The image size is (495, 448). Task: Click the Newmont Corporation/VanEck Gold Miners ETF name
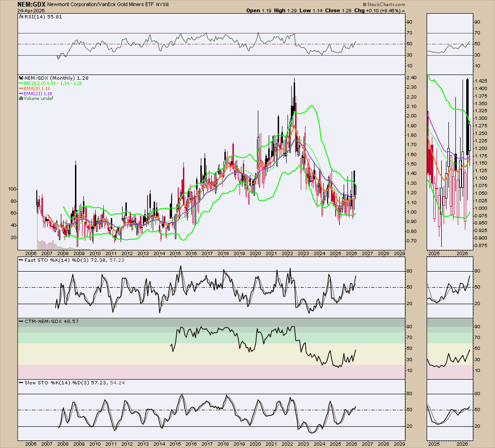point(101,4)
